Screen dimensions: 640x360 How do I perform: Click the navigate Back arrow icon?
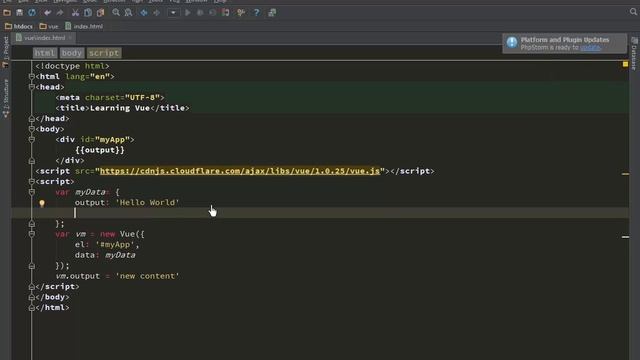point(144,13)
